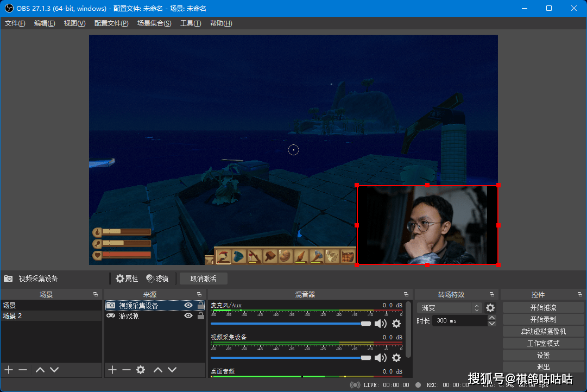Remove selected scene with minus icon

(23, 370)
